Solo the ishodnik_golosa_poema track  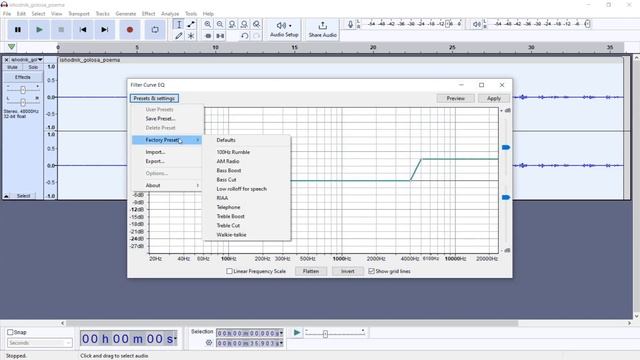[x=33, y=67]
